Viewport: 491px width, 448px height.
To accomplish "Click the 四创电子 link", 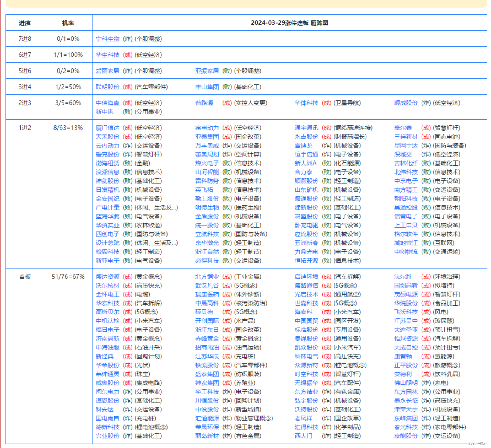I will pos(107,234).
